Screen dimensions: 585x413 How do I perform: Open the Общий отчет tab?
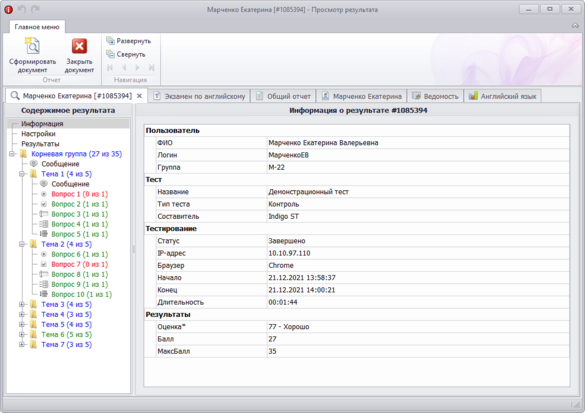coord(283,96)
